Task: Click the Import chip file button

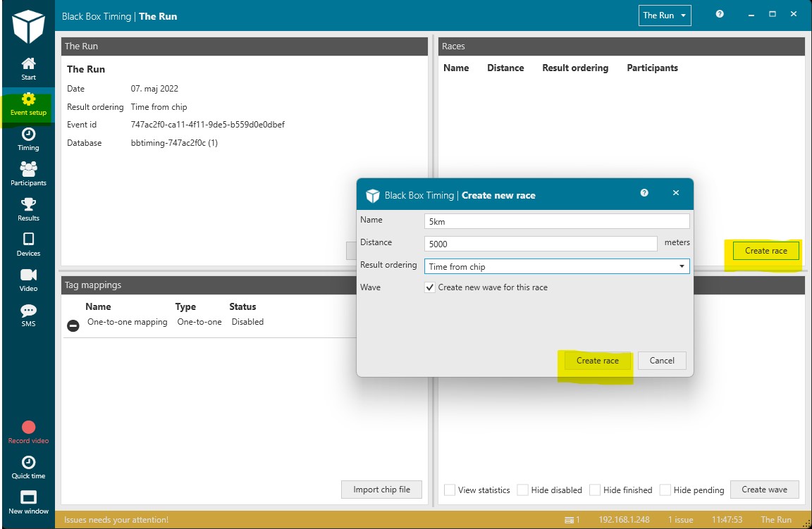Action: click(x=381, y=490)
